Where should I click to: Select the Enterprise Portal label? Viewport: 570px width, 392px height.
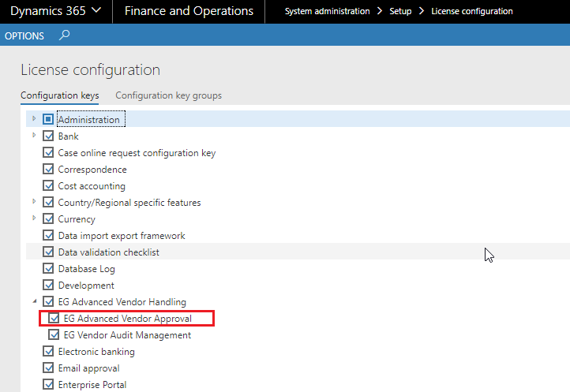pos(92,385)
